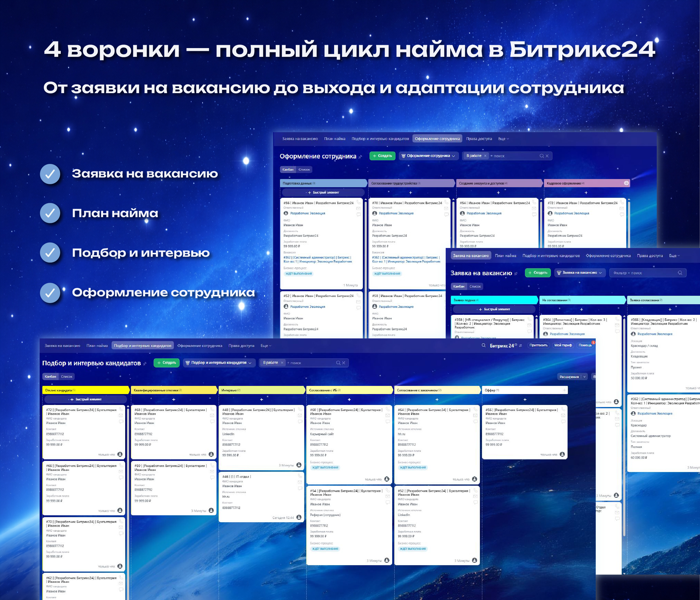Select the phone icon on candidate card #72
Image resolution: width=700 pixels, height=600 pixels.
(x=122, y=409)
